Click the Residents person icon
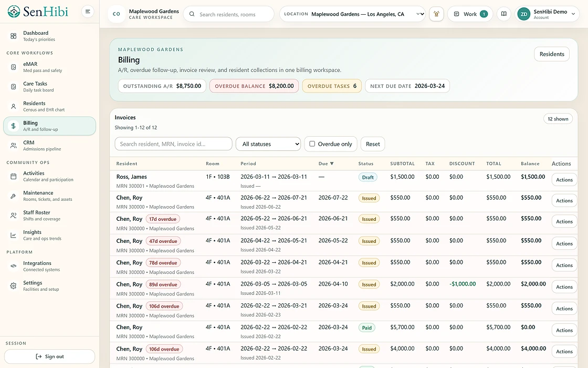This screenshot has width=588, height=368. pyautogui.click(x=14, y=106)
